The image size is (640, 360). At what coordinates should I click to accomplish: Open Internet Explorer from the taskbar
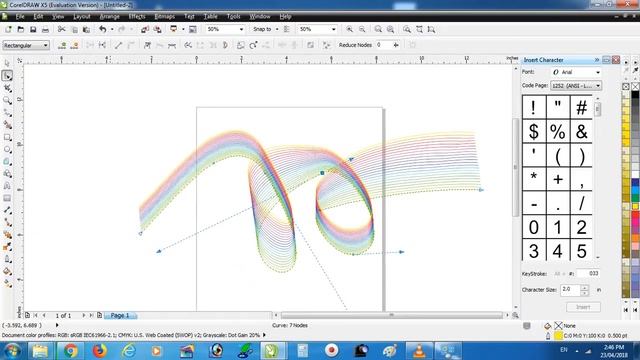(128, 351)
